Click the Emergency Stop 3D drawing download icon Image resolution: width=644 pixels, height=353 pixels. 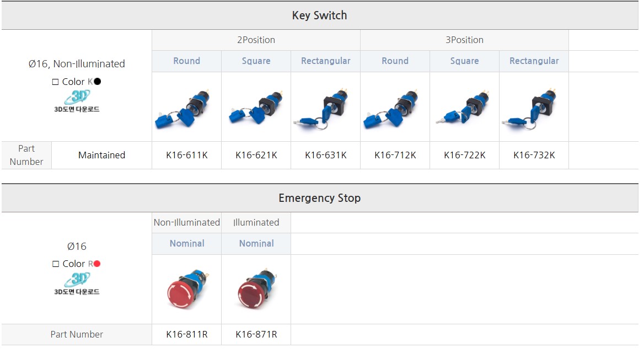pos(77,284)
